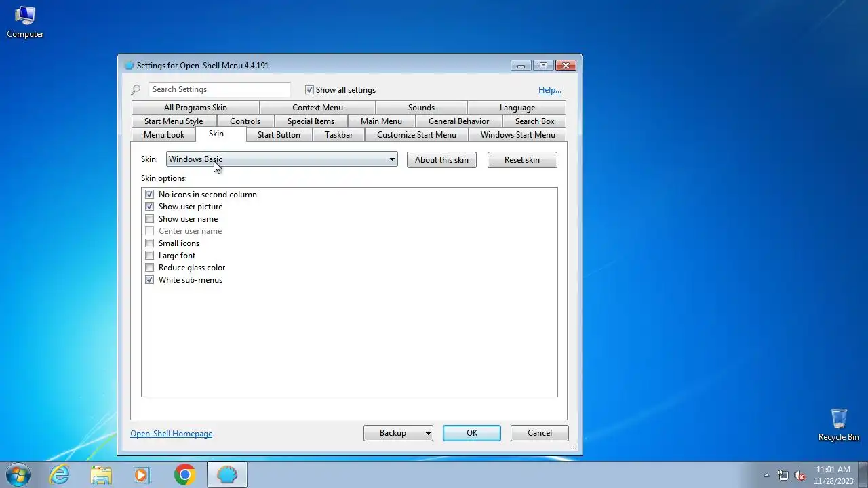This screenshot has width=868, height=488.
Task: Switch to the Taskbar tab
Action: click(338, 135)
